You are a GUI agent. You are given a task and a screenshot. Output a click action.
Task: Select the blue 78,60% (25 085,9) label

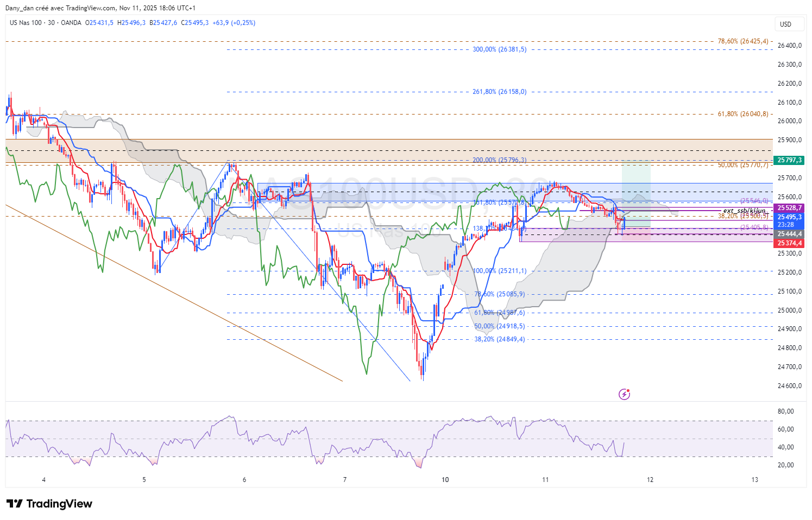pyautogui.click(x=500, y=294)
